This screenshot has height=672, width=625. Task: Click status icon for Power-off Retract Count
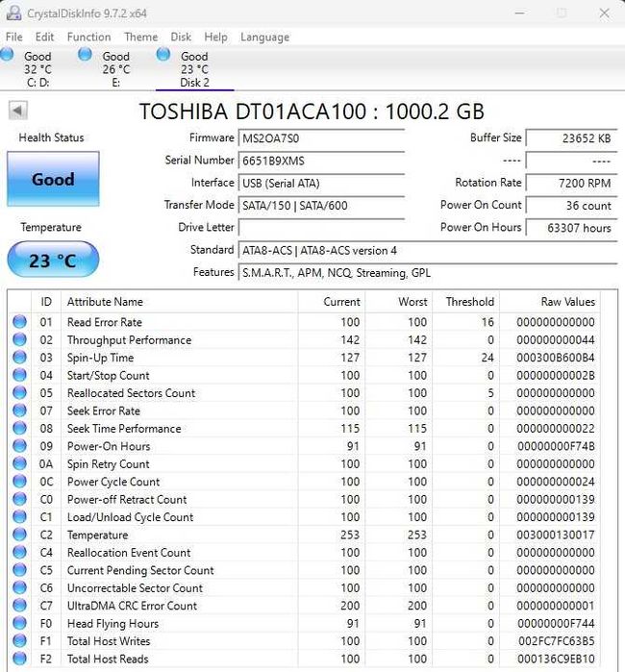click(19, 499)
